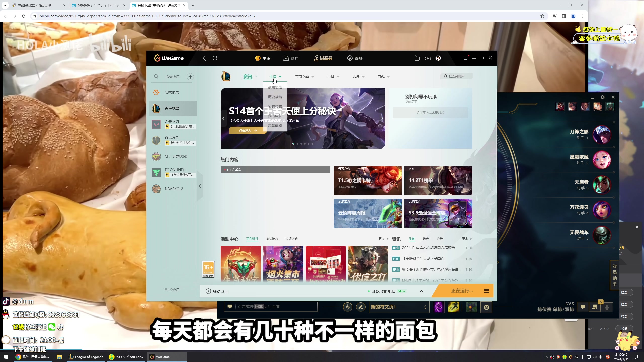Viewport: 644px width, 362px height.
Task: Switch to League of Legends taskbar item
Action: click(x=86, y=357)
